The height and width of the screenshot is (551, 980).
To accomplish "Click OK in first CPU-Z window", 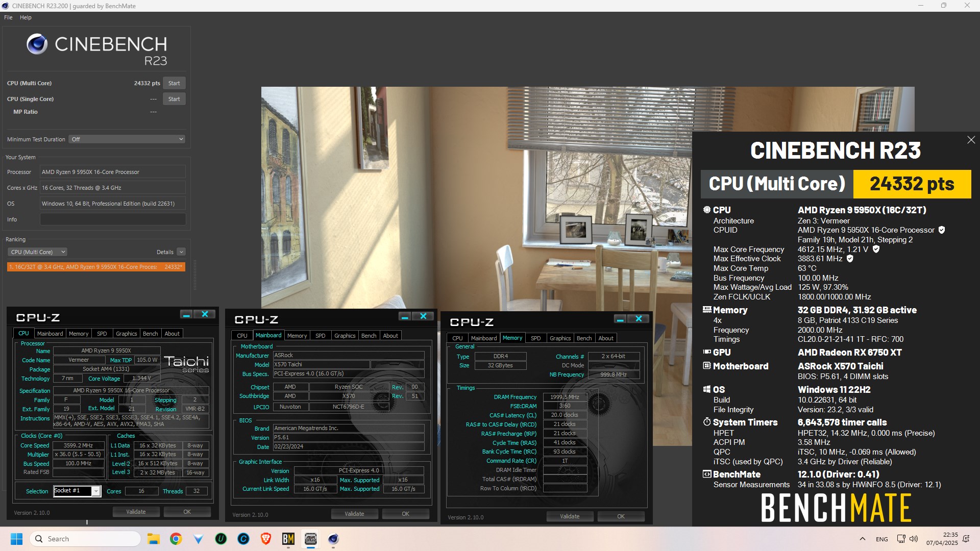I will pyautogui.click(x=187, y=512).
